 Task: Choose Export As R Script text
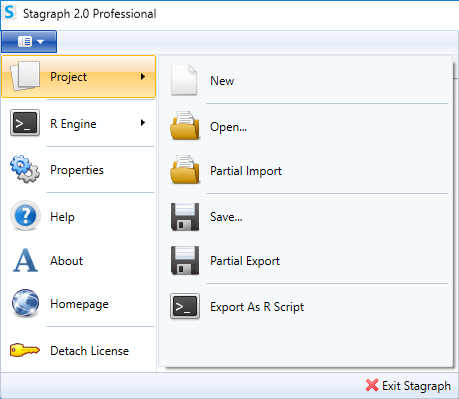click(257, 307)
